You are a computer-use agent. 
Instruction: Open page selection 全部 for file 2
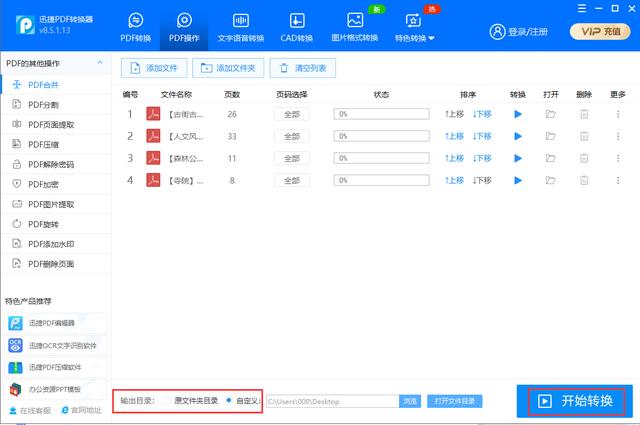291,136
